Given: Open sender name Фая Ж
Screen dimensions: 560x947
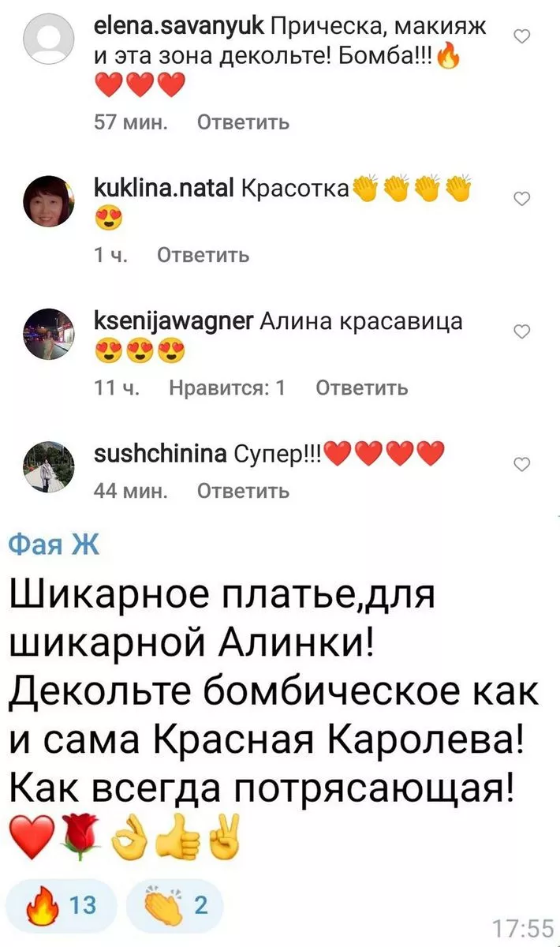Looking at the screenshot, I should click(55, 545).
